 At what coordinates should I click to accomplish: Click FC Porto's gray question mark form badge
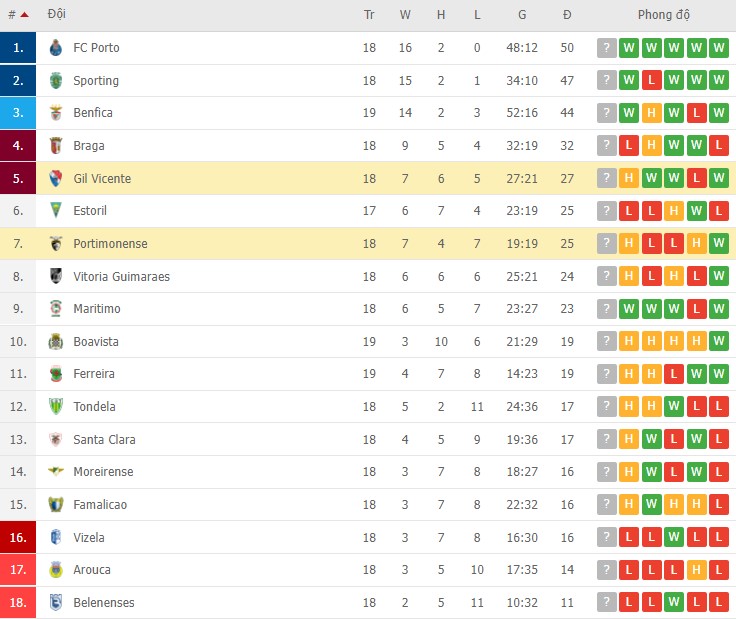click(x=607, y=48)
